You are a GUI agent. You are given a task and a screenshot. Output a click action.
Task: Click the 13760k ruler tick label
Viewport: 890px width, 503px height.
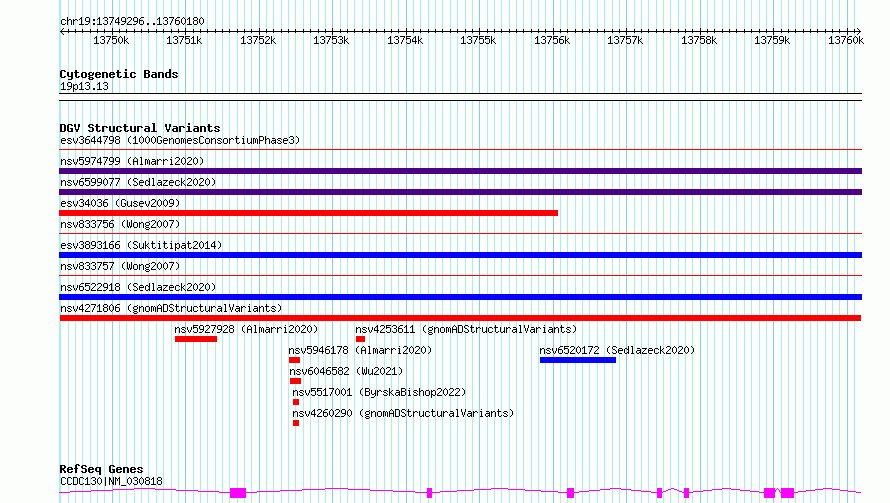[x=846, y=40]
